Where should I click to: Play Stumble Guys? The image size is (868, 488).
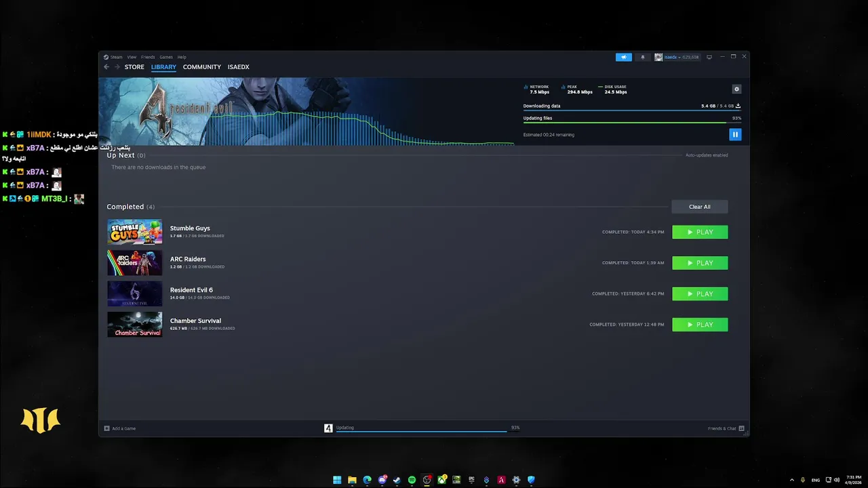pos(700,232)
